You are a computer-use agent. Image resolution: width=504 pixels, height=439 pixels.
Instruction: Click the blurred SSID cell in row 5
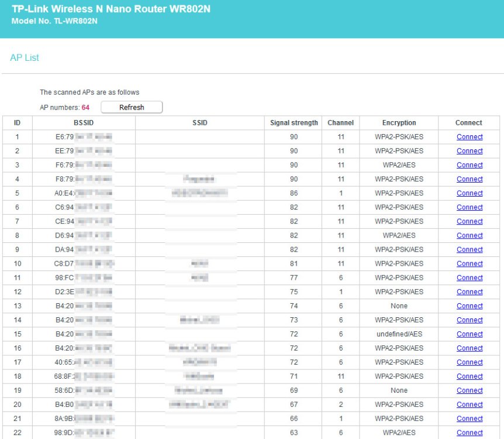click(199, 193)
